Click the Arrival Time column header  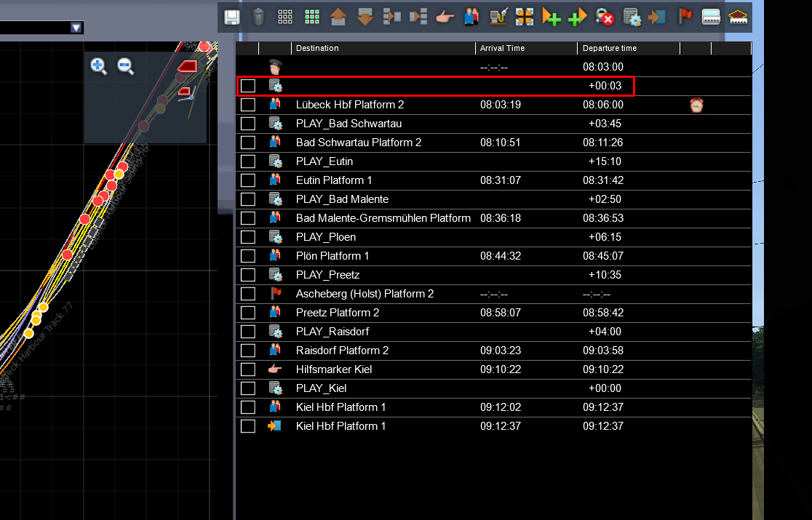coord(526,48)
